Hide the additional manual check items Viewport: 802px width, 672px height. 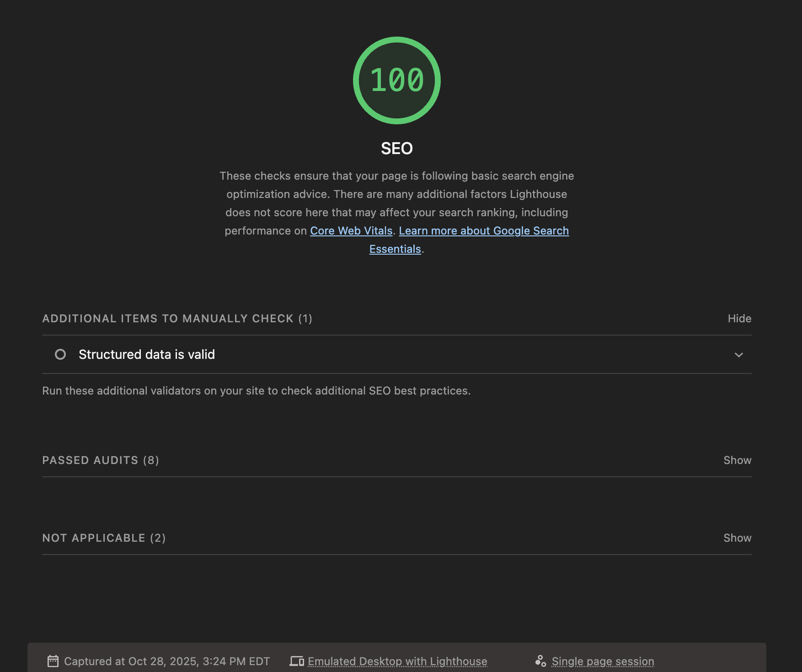[739, 319]
